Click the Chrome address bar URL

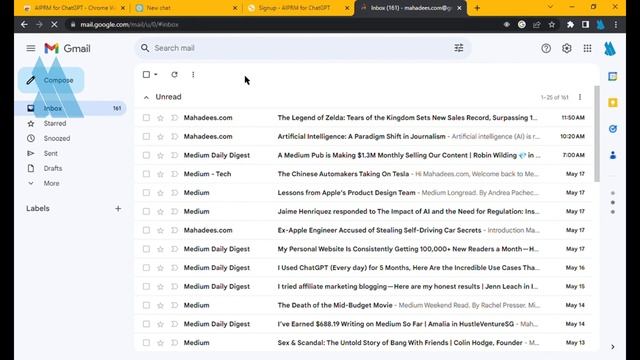[x=129, y=24]
